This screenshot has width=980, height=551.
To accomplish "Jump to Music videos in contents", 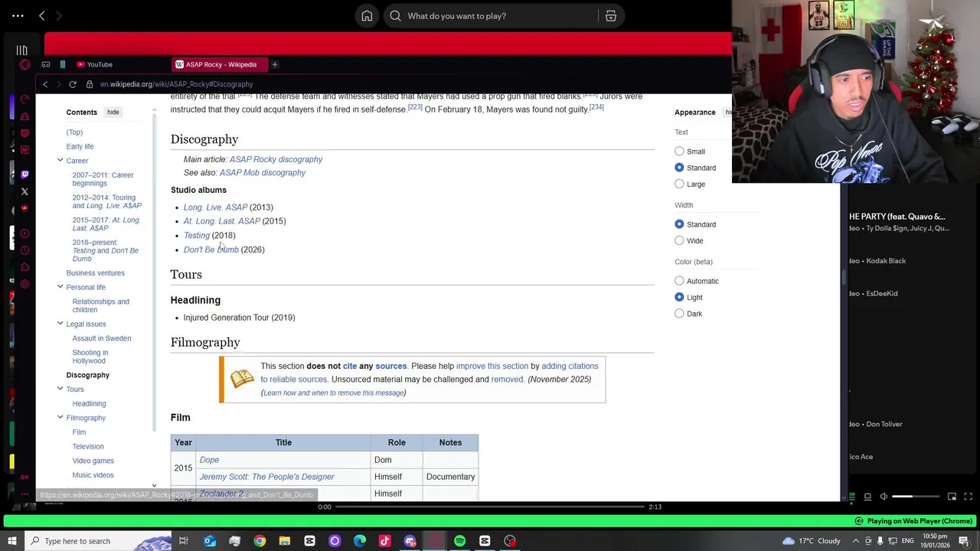I will coord(93,475).
